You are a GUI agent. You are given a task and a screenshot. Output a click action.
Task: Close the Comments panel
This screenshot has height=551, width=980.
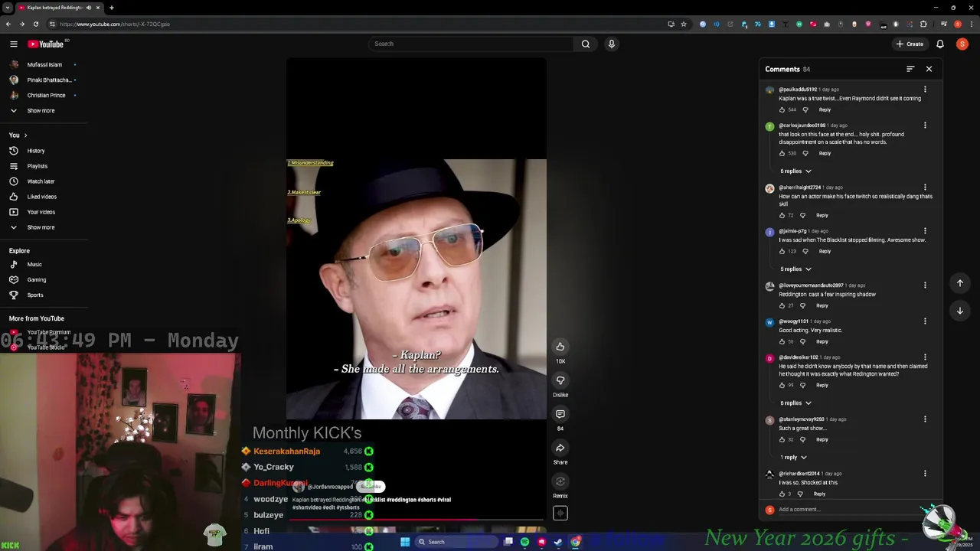tap(929, 69)
